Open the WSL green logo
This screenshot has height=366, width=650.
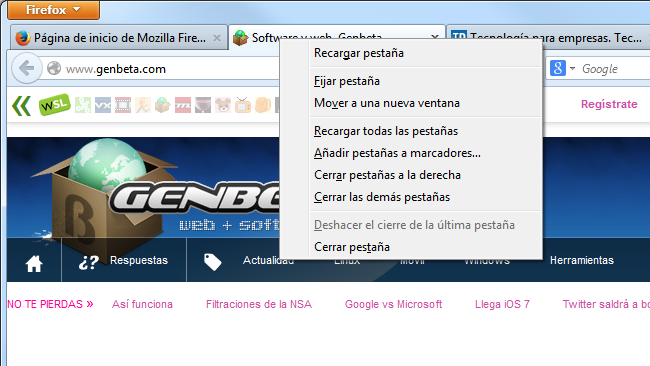pos(54,104)
